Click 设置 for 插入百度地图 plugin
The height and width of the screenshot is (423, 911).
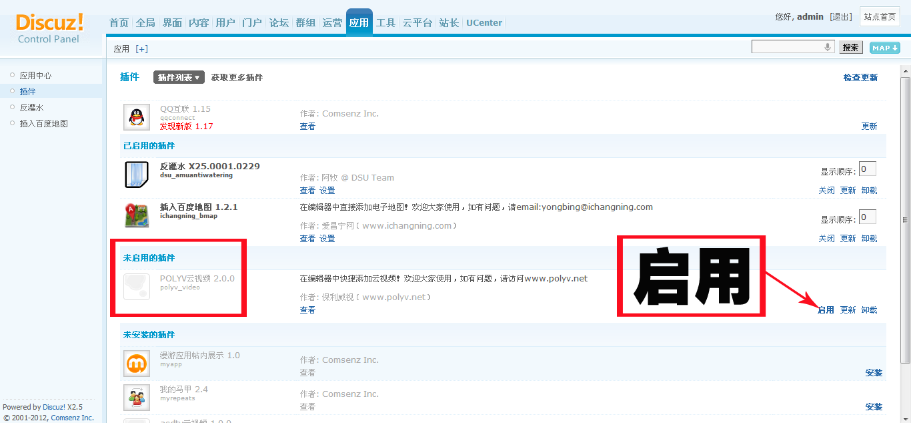[x=327, y=239]
